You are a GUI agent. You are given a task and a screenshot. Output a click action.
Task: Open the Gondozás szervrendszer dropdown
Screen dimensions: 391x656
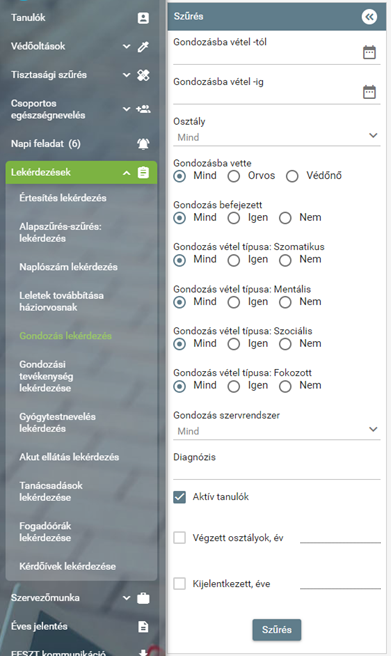pyautogui.click(x=276, y=430)
